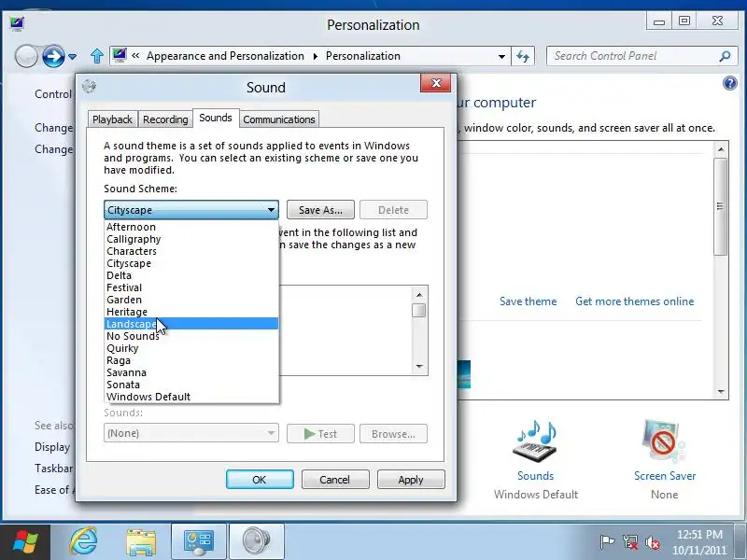Viewport: 747px width, 560px height.
Task: Choose Calligraphy sound scheme
Action: [191, 239]
